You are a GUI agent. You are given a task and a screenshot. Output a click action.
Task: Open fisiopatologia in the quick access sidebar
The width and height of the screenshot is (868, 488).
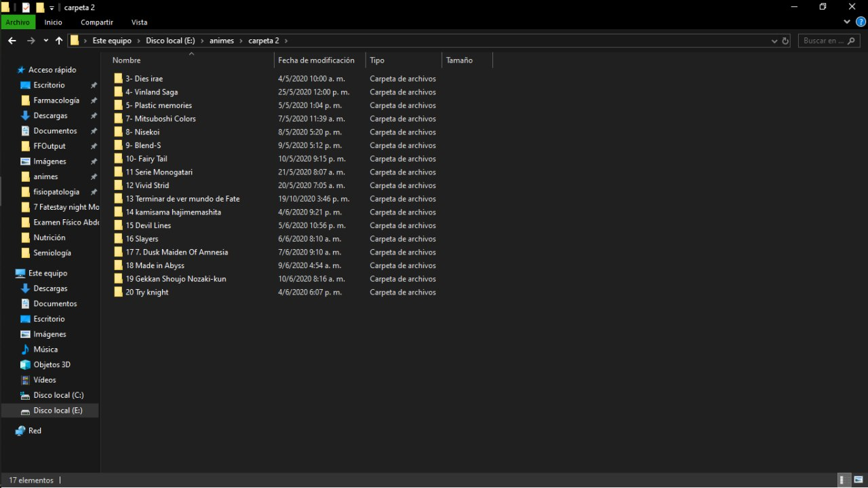tap(56, 192)
